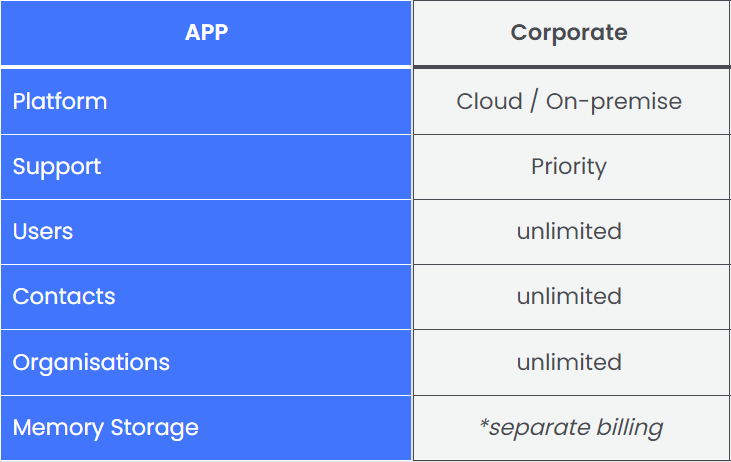731x462 pixels.
Task: Click the Users row label
Action: [x=206, y=232]
